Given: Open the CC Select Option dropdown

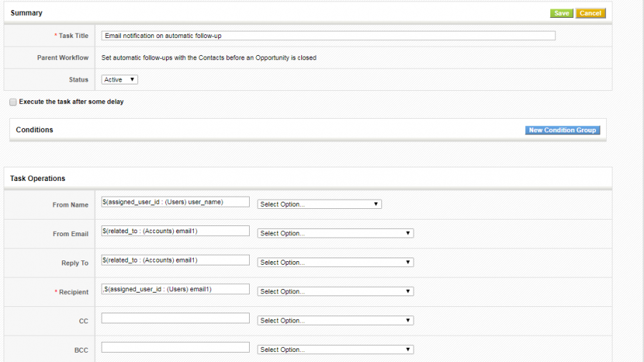Looking at the screenshot, I should 335,321.
